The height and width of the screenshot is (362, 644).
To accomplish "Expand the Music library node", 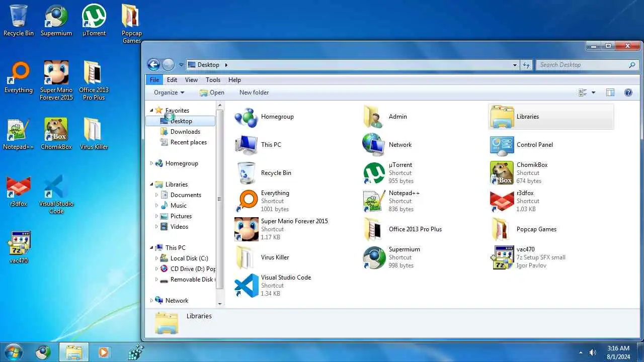I will coord(156,206).
